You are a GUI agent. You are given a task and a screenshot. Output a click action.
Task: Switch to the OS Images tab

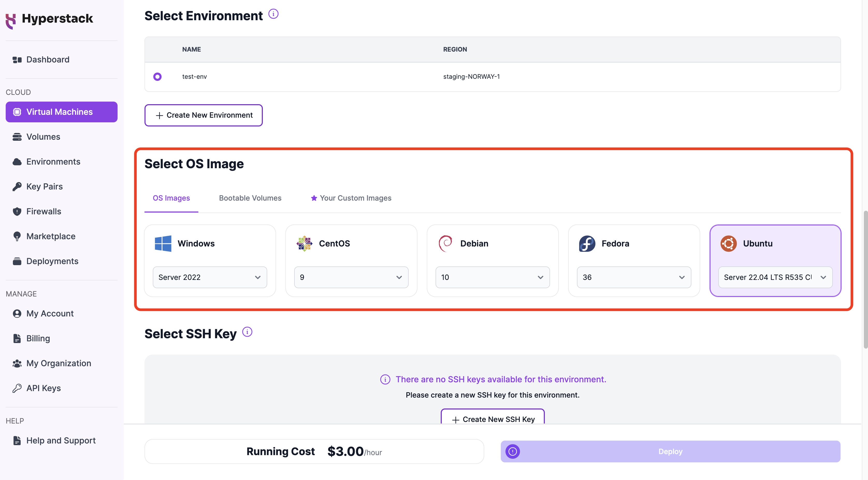pyautogui.click(x=171, y=198)
